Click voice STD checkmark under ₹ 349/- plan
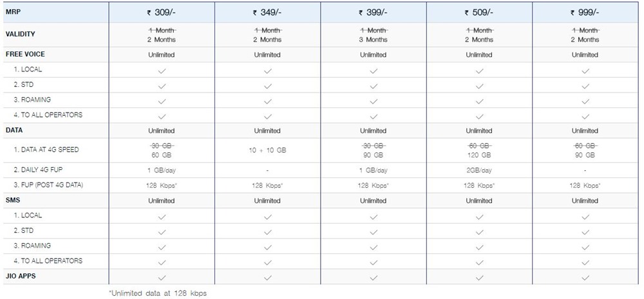Image resolution: width=644 pixels, height=299 pixels. (x=267, y=86)
